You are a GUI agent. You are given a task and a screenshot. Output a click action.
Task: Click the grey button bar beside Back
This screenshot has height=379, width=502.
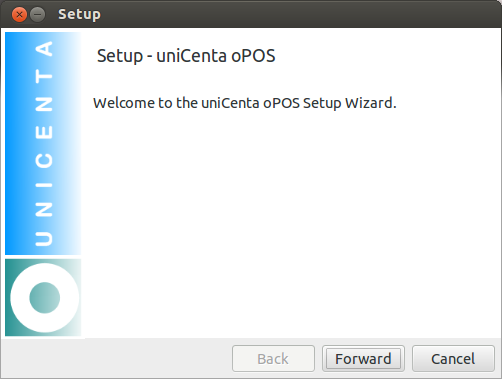(x=117, y=359)
